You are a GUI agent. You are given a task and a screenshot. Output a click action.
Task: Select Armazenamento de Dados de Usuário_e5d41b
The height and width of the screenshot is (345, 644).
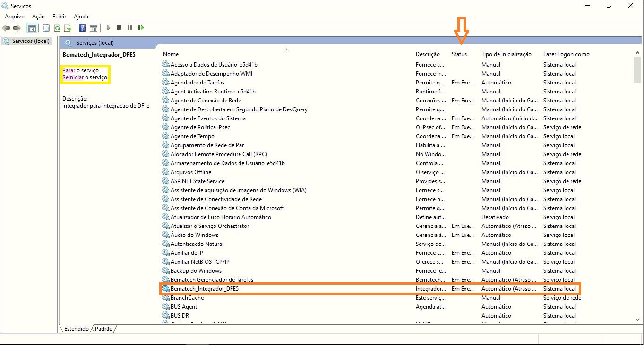click(227, 163)
